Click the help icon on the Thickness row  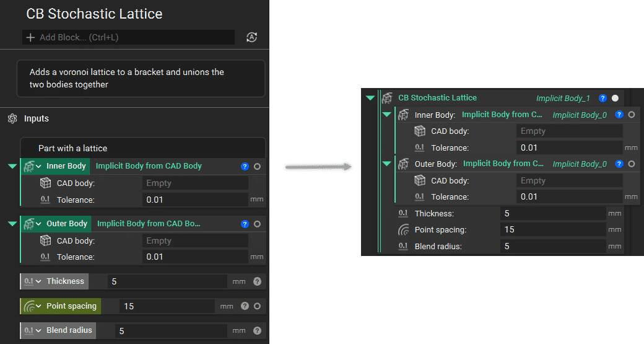click(x=257, y=281)
